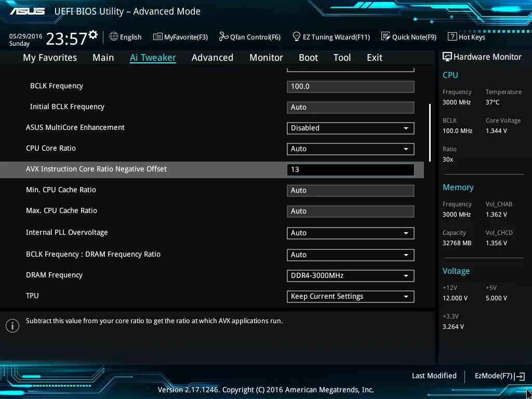This screenshot has width=532, height=399.
Task: Click the +12V 12.000 V reading
Action: click(x=455, y=298)
